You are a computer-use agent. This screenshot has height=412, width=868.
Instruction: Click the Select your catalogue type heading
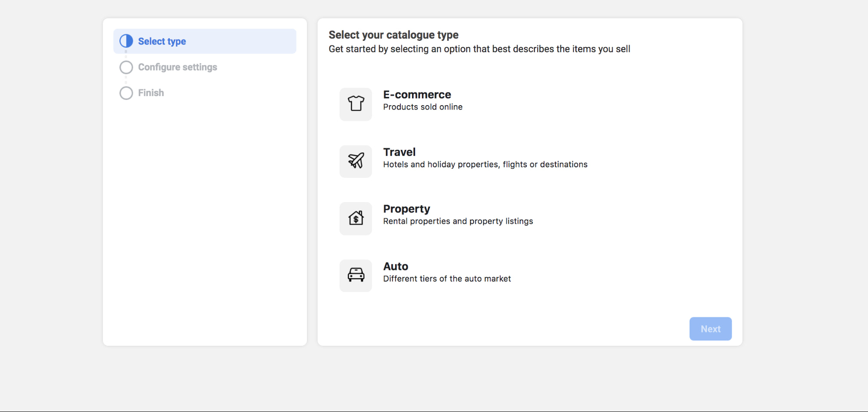[x=393, y=35]
